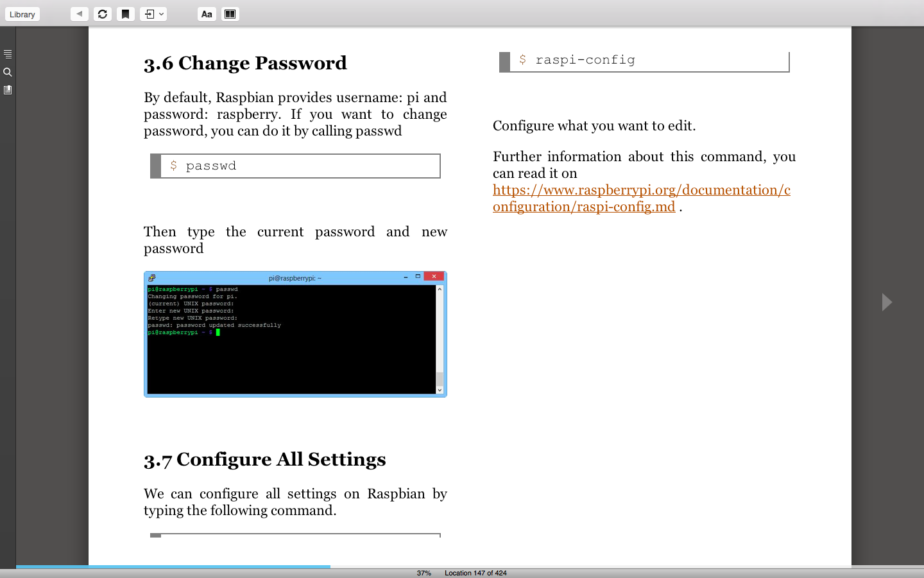Open the raspberrypi.org documentation link

642,198
